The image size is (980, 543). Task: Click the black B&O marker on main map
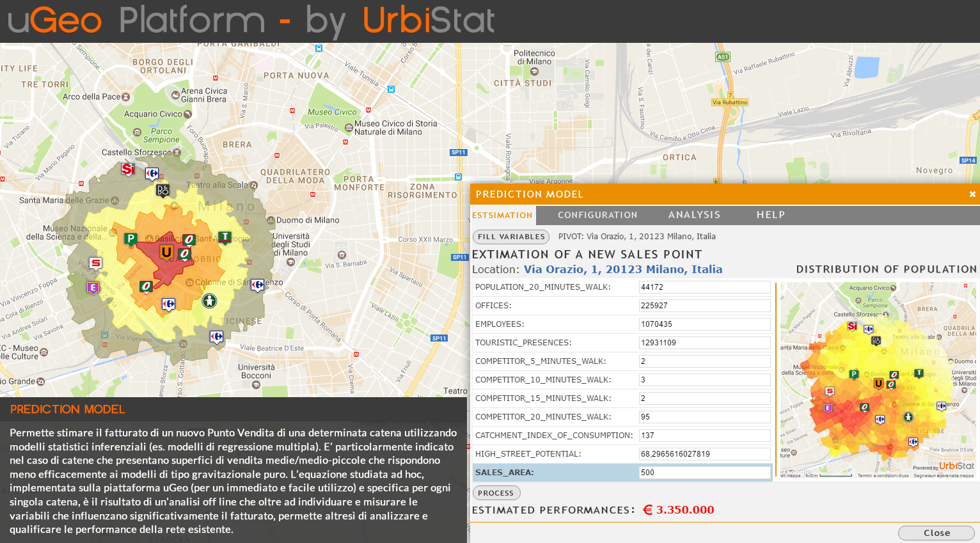point(162,190)
